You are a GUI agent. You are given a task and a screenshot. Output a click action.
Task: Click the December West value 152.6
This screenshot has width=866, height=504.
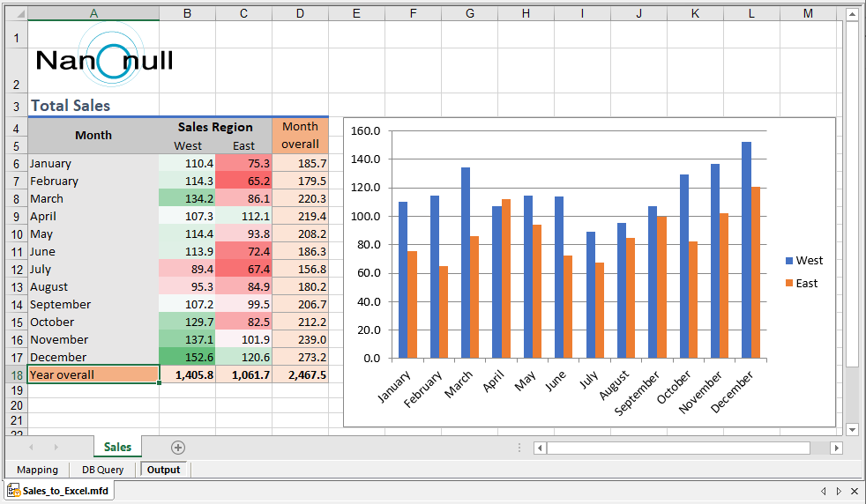(x=187, y=358)
